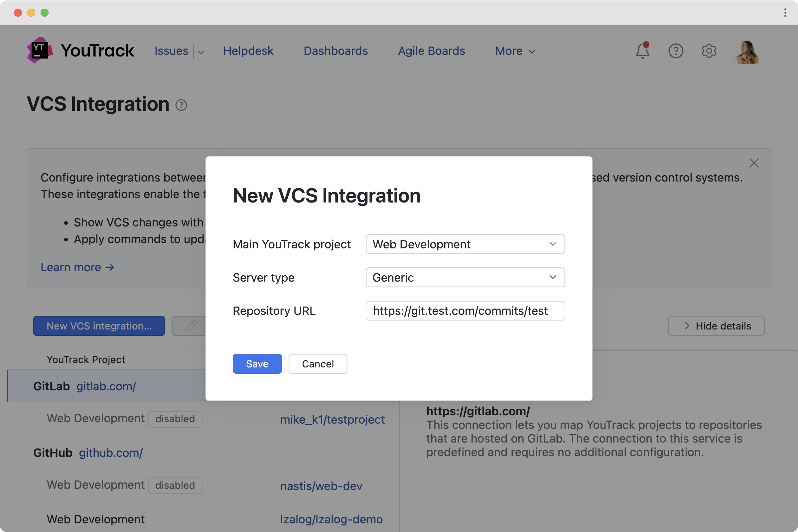Collapse details with Hide details
The image size is (798, 532).
[x=716, y=326]
